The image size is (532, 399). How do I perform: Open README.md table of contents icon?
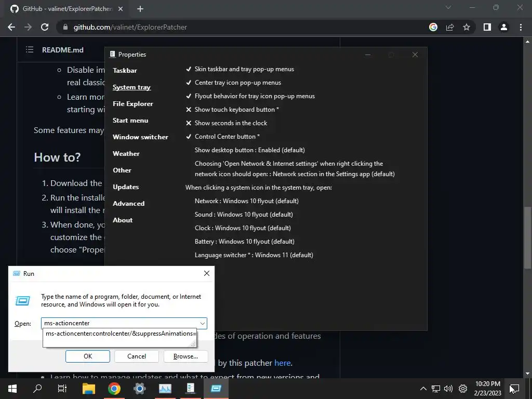[x=30, y=50]
